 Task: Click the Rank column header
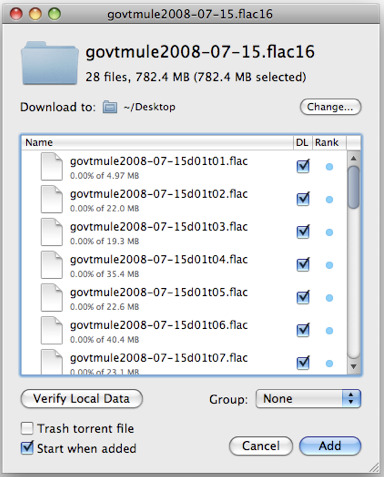[329, 143]
